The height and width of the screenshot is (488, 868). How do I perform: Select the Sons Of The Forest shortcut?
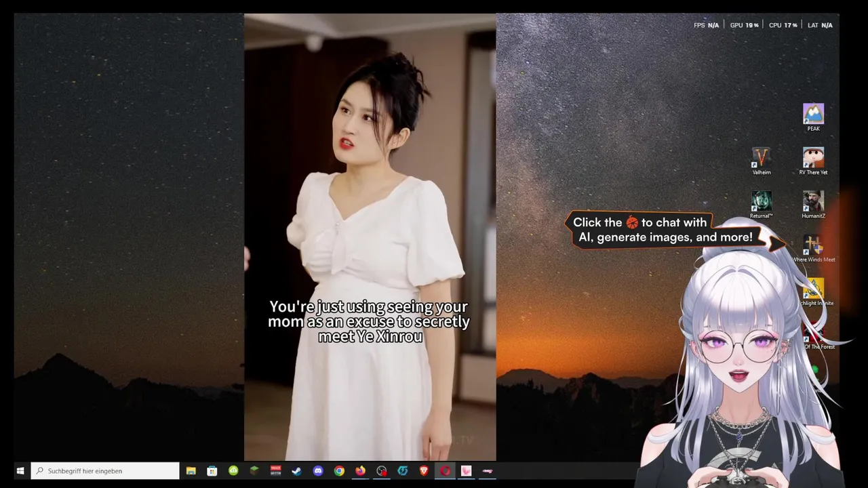816,336
